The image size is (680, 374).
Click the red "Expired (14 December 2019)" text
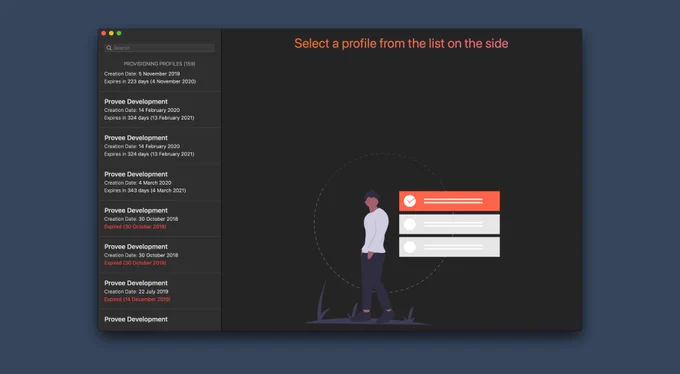pyautogui.click(x=137, y=299)
